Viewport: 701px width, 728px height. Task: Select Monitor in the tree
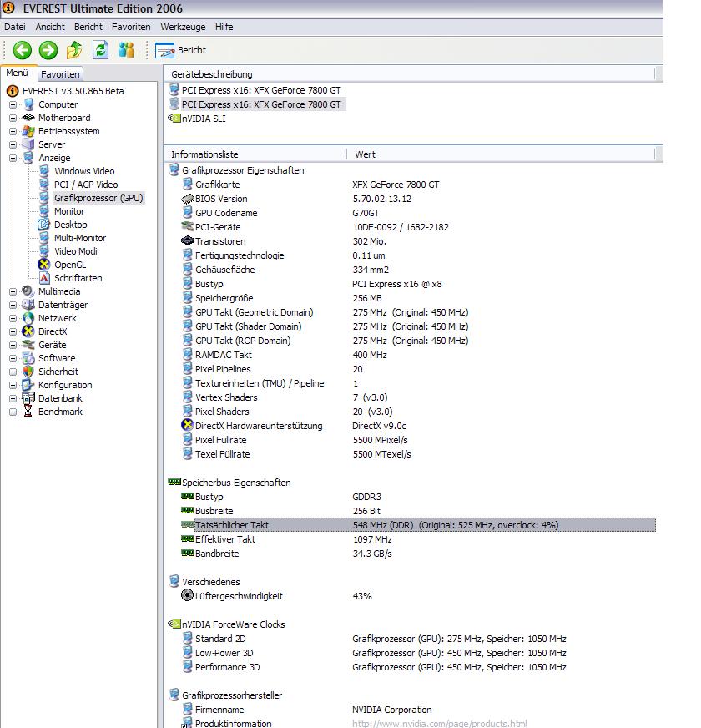69,212
